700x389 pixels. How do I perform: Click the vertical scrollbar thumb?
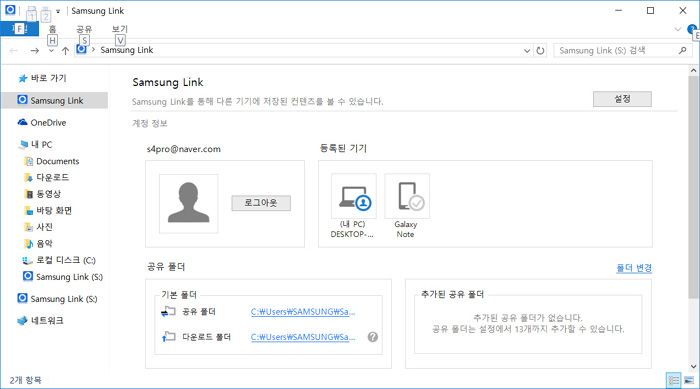[693, 187]
